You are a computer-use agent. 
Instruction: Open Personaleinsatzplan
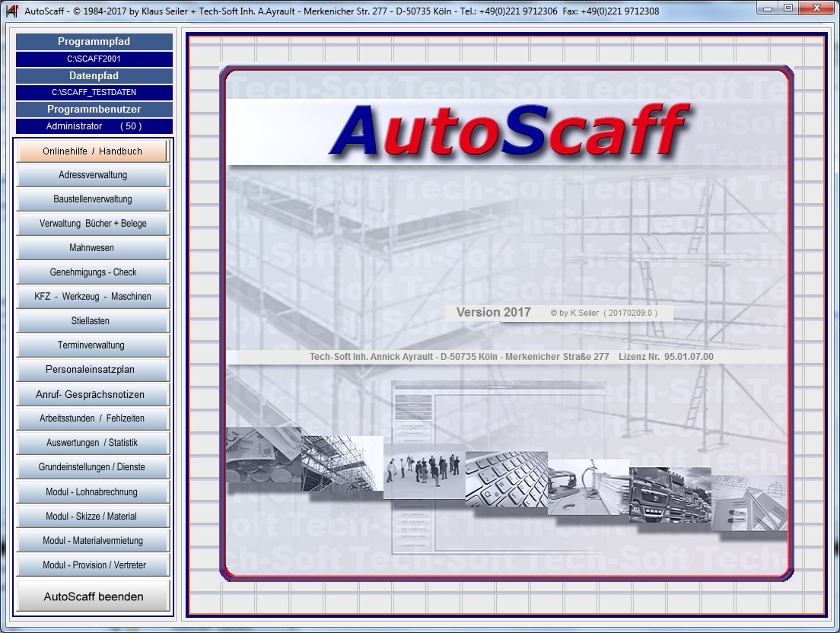click(93, 370)
